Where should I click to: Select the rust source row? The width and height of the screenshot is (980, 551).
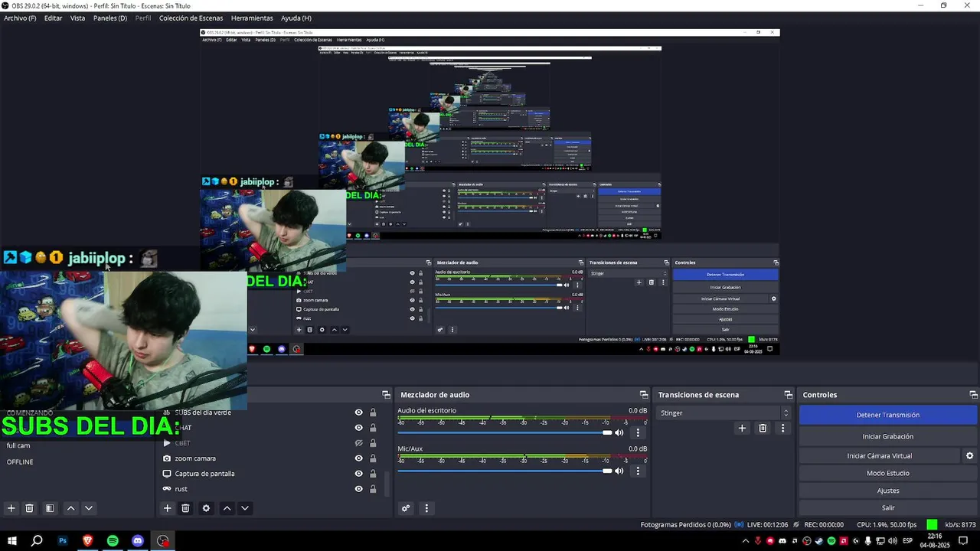point(272,489)
